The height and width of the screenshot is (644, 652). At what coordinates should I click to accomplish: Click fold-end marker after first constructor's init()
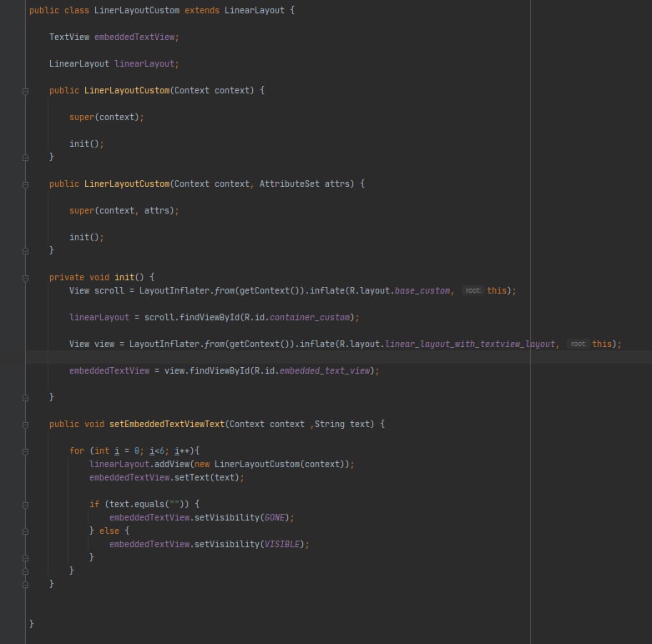pos(25,158)
